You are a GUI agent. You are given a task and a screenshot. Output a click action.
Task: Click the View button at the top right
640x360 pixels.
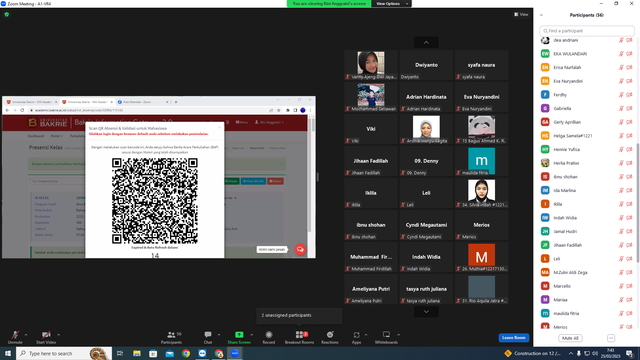521,14
